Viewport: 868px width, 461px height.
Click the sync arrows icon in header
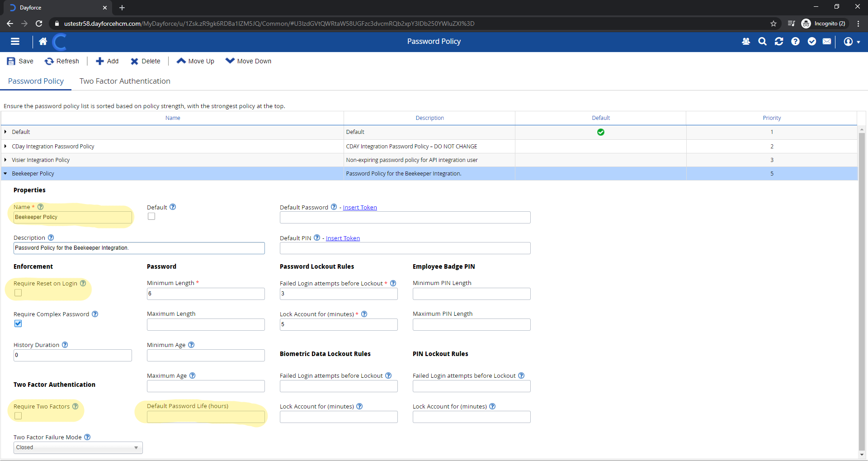click(x=779, y=42)
